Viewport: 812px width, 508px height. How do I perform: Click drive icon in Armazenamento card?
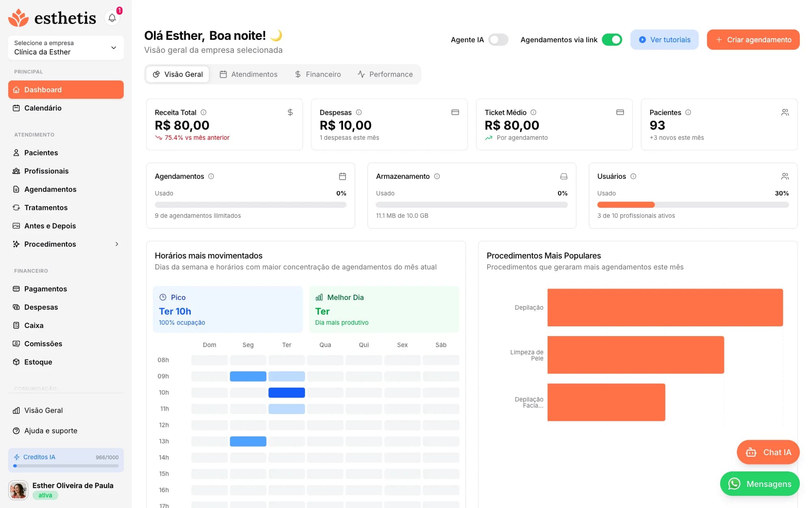564,176
